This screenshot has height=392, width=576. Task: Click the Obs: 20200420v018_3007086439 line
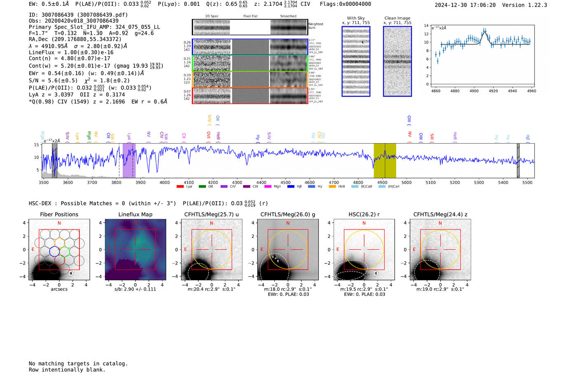(x=74, y=21)
